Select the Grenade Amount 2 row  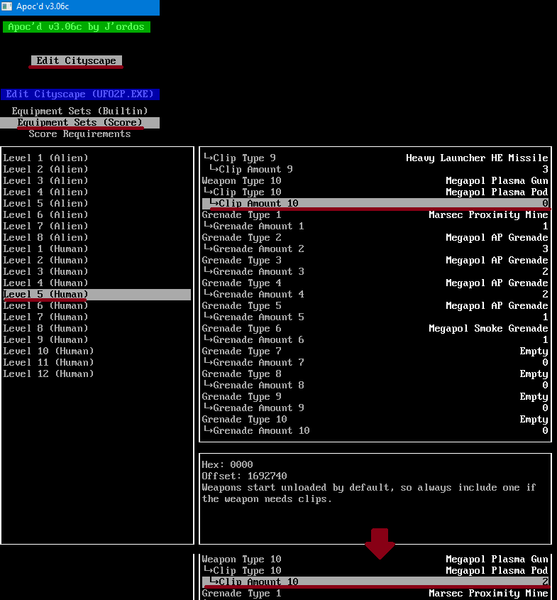375,249
